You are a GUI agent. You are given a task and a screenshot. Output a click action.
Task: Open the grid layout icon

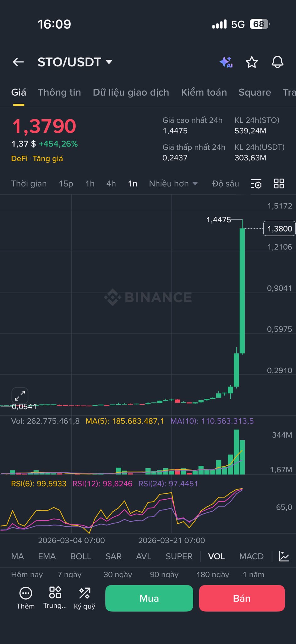pyautogui.click(x=279, y=184)
